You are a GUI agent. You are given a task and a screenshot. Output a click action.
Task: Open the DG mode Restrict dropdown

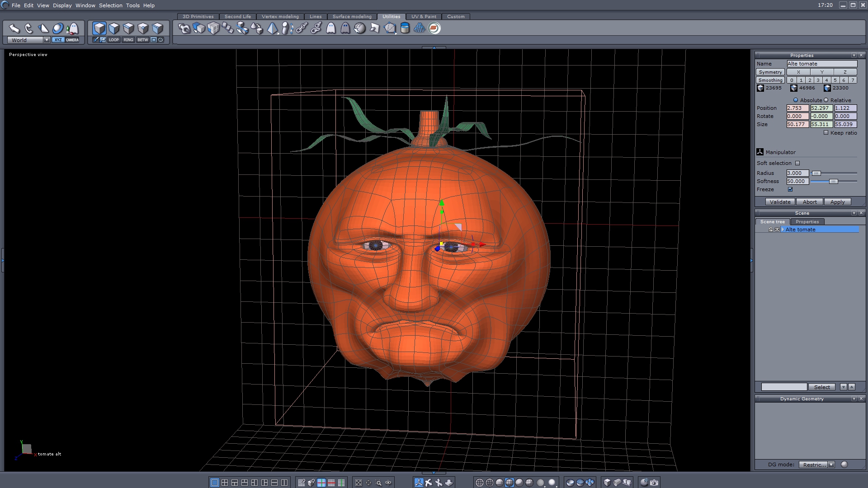pyautogui.click(x=831, y=465)
